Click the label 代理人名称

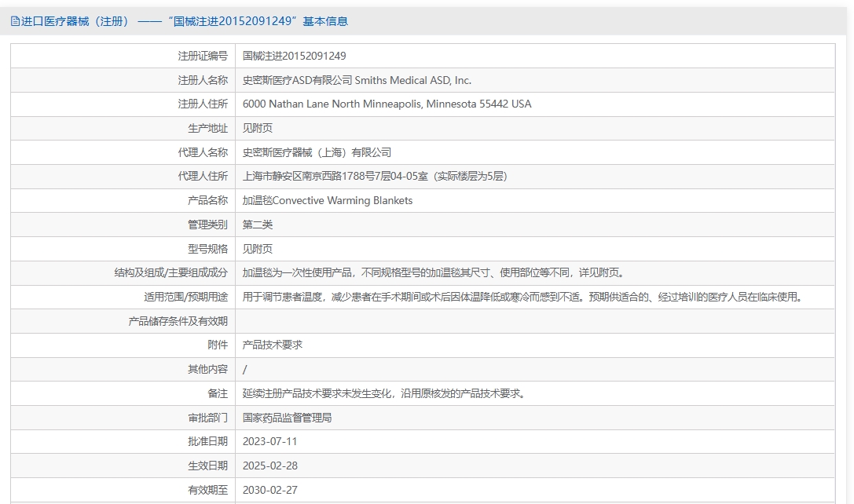click(x=203, y=152)
